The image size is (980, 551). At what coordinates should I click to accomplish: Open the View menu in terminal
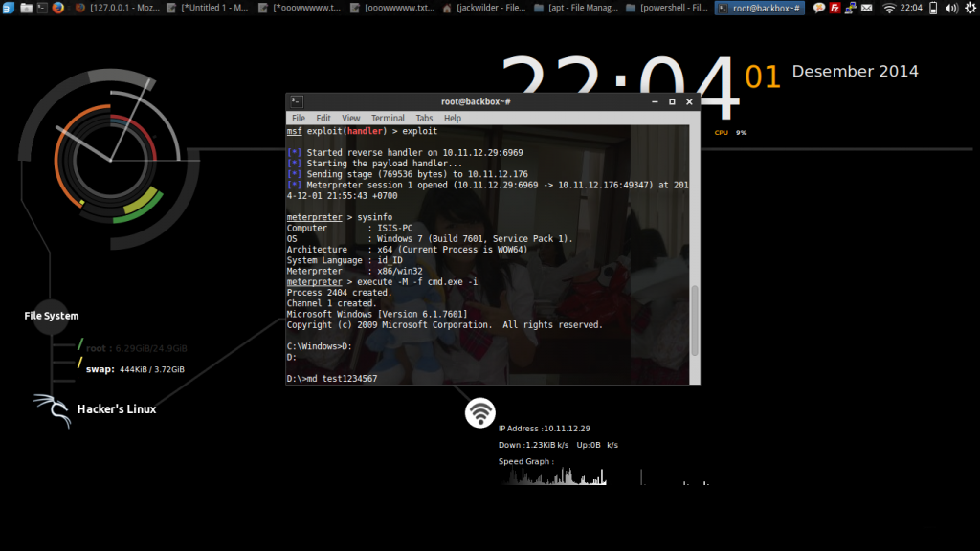(x=350, y=118)
